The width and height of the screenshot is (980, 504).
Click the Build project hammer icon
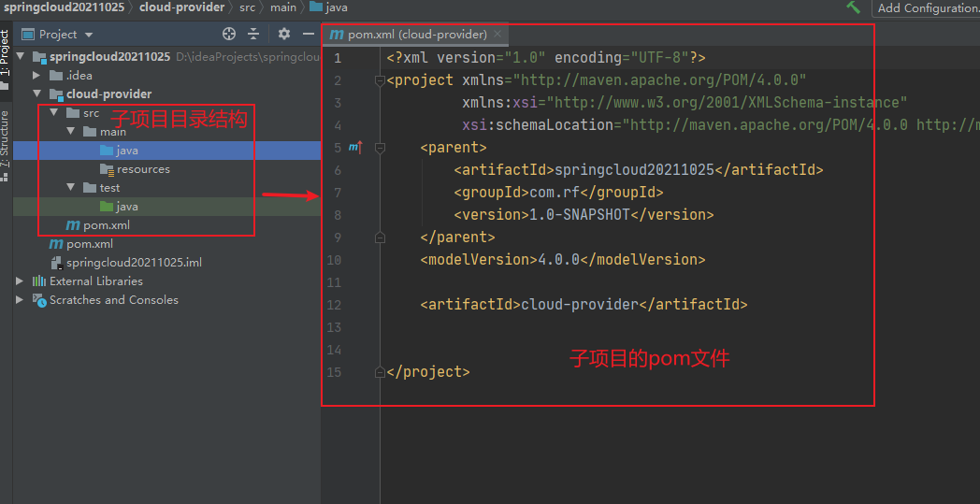click(853, 7)
